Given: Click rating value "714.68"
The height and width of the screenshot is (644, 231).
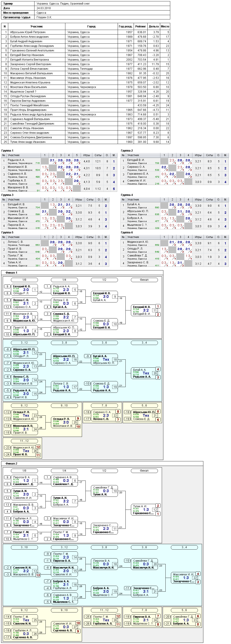Looking at the screenshot, I should click(142, 115).
